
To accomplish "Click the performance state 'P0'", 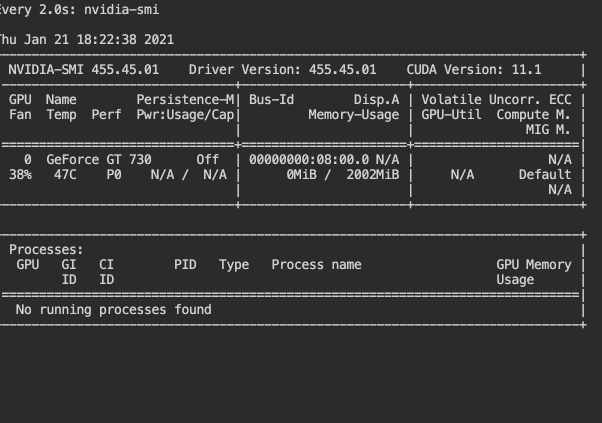I will [x=114, y=175].
